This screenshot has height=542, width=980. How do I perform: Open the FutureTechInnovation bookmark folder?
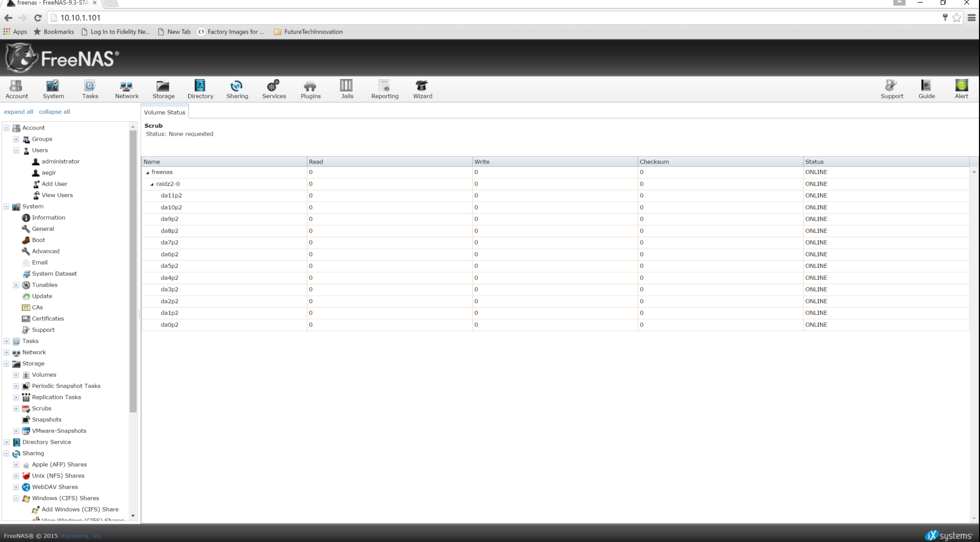click(308, 32)
